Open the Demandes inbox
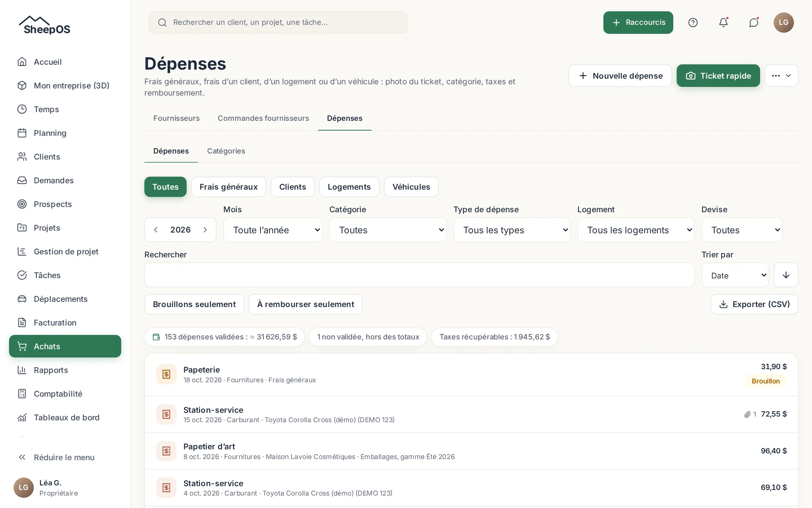 tap(65, 180)
